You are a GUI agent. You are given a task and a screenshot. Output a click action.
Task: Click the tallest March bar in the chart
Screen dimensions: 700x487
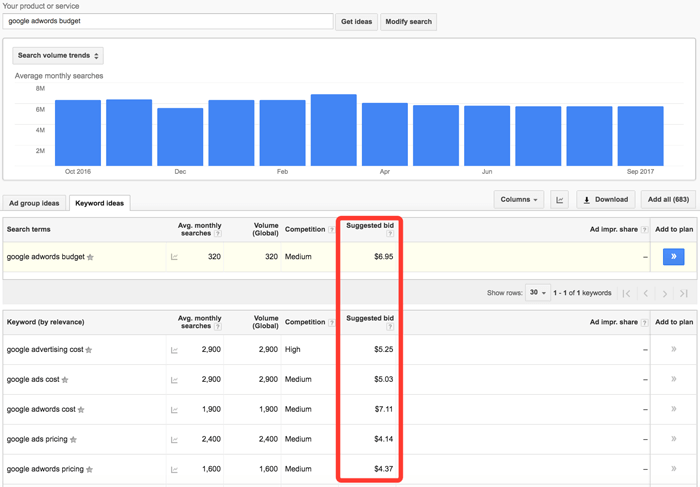pos(333,130)
